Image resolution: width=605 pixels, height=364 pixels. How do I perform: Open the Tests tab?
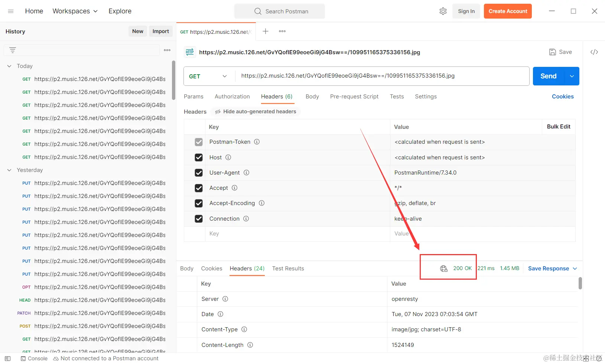point(397,97)
